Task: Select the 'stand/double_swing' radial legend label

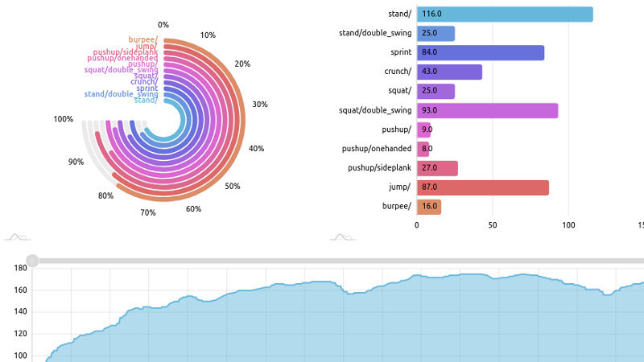Action: click(x=121, y=94)
